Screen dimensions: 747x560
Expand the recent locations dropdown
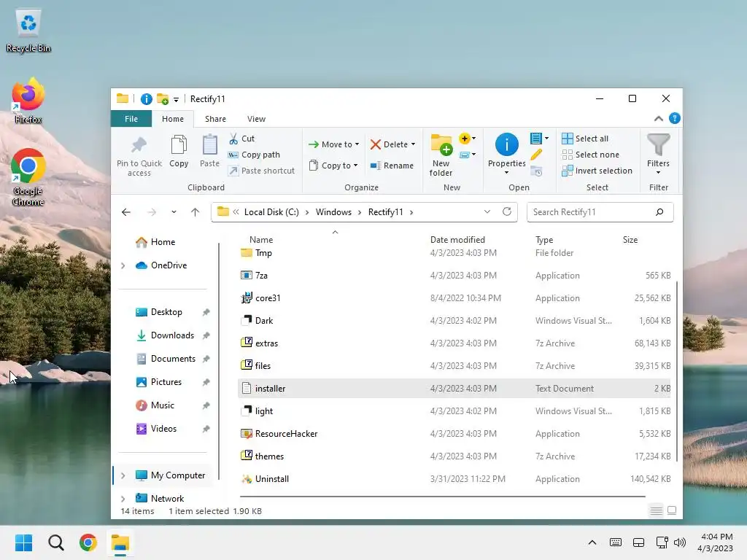[x=174, y=212]
